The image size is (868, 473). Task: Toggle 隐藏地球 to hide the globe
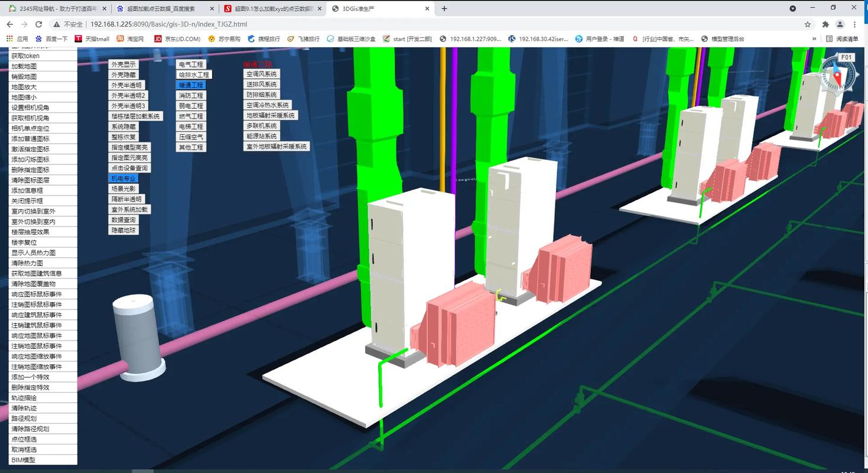(x=123, y=230)
